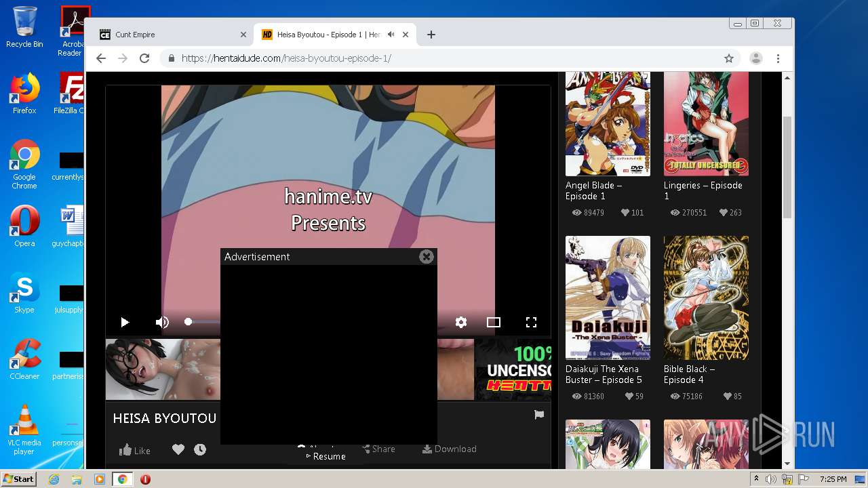
Task: Play the video in the player
Action: (125, 322)
